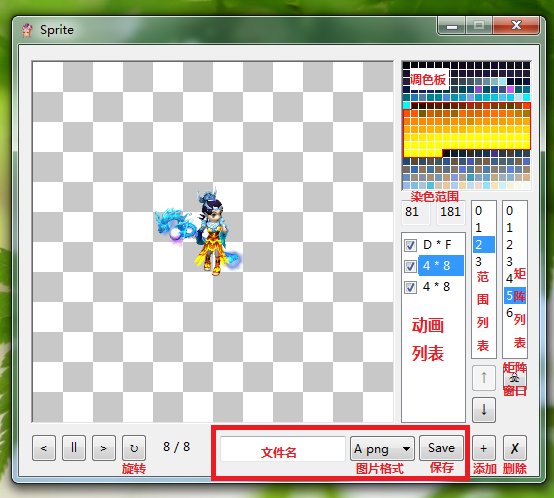
Task: Open the A png image format dropdown
Action: 382,449
